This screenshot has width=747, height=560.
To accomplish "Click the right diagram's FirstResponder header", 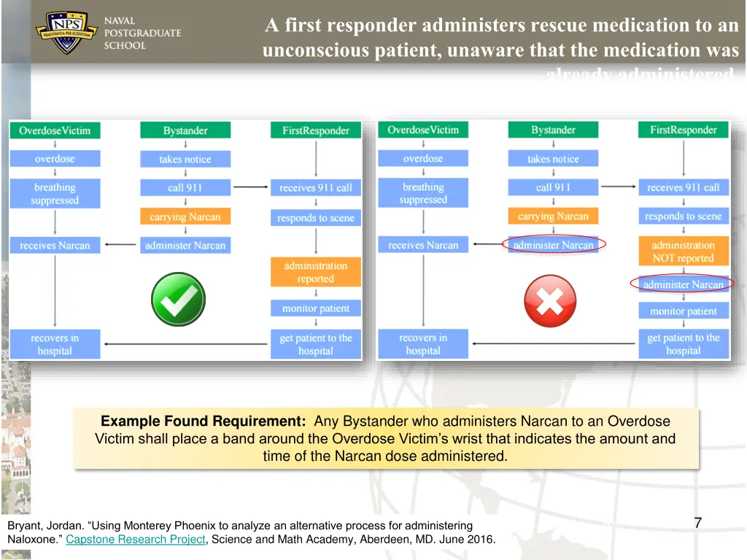I will click(683, 130).
